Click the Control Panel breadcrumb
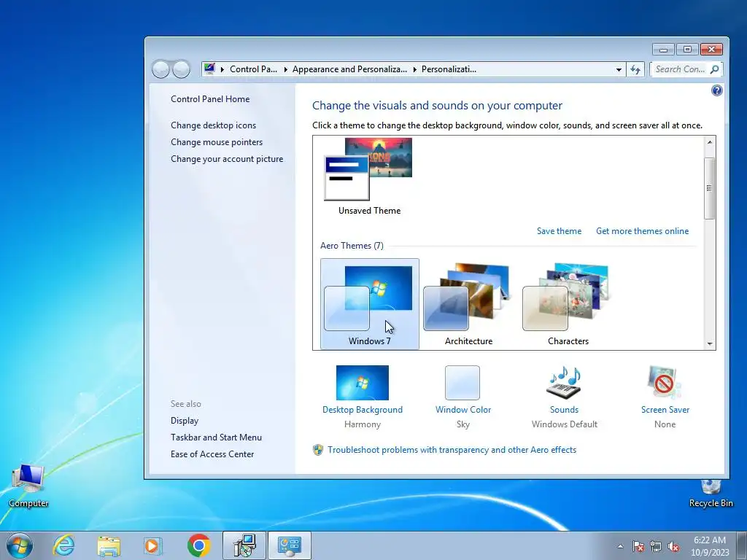The image size is (747, 560). [253, 69]
